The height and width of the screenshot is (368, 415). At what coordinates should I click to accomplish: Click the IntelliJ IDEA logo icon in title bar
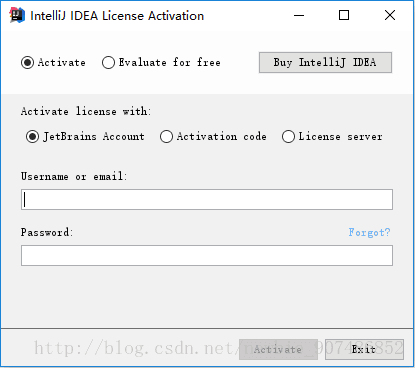(17, 15)
